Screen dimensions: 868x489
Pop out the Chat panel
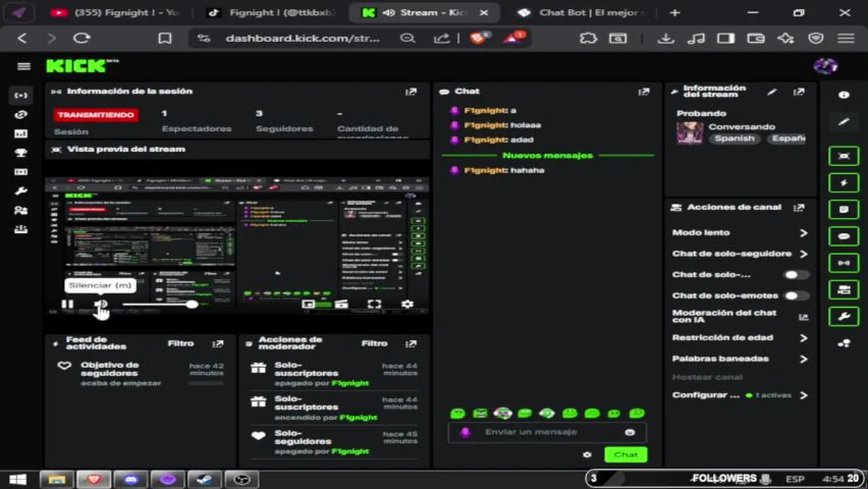(x=644, y=92)
